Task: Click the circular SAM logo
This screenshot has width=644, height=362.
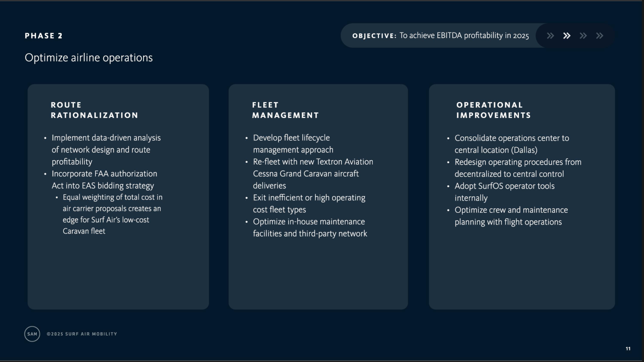Action: coord(32,334)
